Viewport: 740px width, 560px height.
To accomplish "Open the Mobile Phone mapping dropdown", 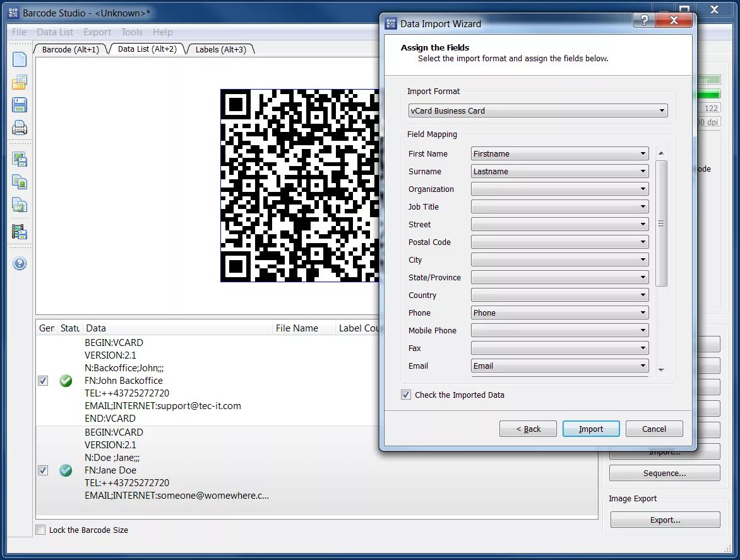I will pyautogui.click(x=559, y=331).
